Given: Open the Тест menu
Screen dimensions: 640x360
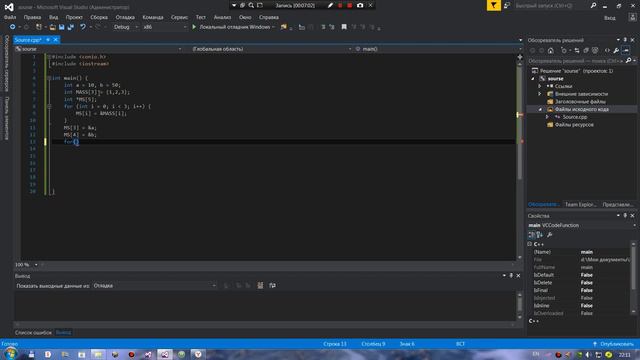Looking at the screenshot, I should (200, 17).
